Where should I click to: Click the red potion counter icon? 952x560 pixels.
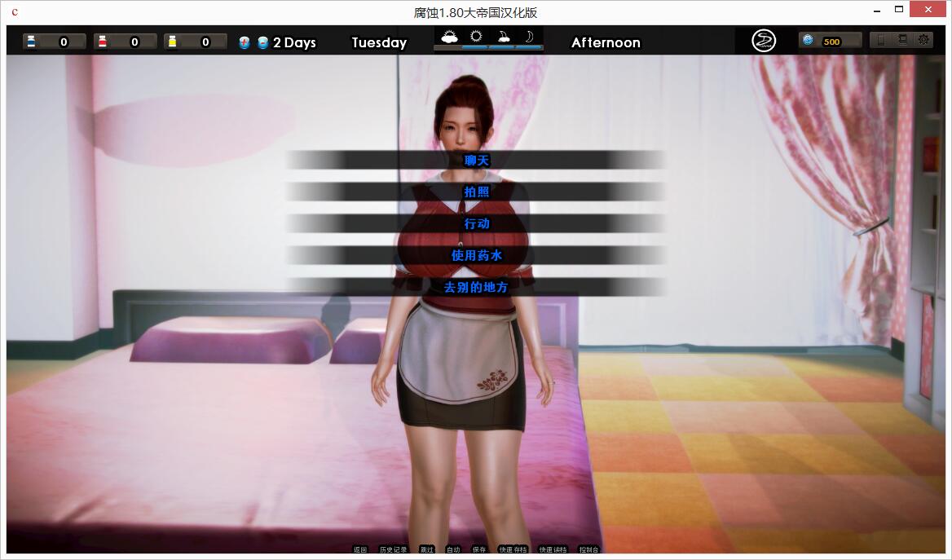(x=102, y=42)
